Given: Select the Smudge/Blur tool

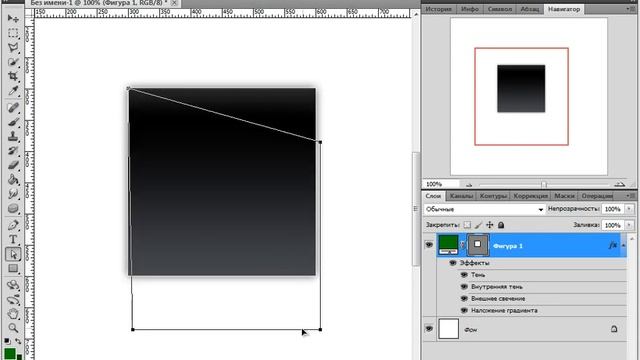Looking at the screenshot, I should pos(13,194).
